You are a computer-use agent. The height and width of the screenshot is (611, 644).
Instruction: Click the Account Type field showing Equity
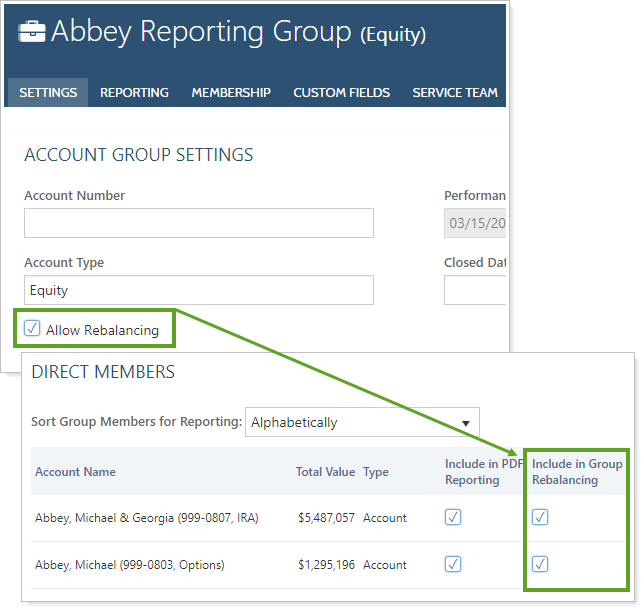(199, 290)
